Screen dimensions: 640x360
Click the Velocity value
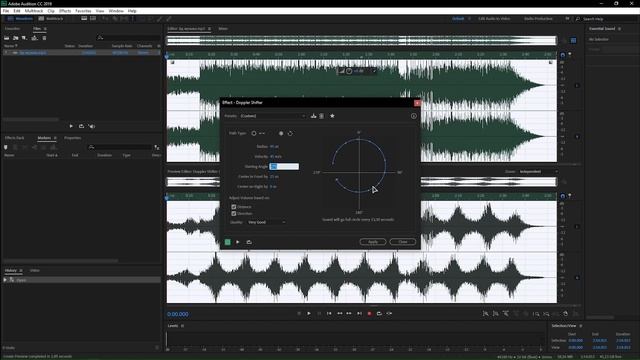coord(276,156)
